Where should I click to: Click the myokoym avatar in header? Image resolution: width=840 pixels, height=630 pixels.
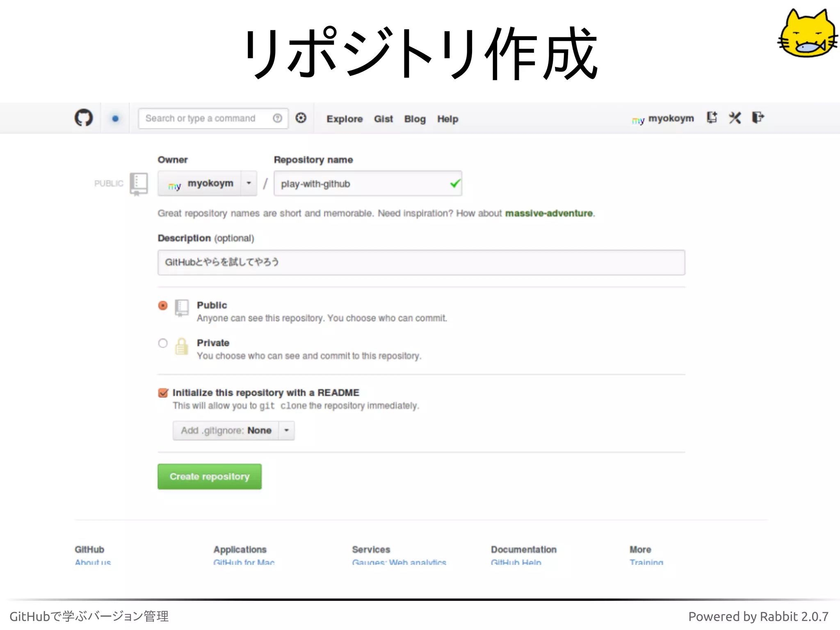638,120
